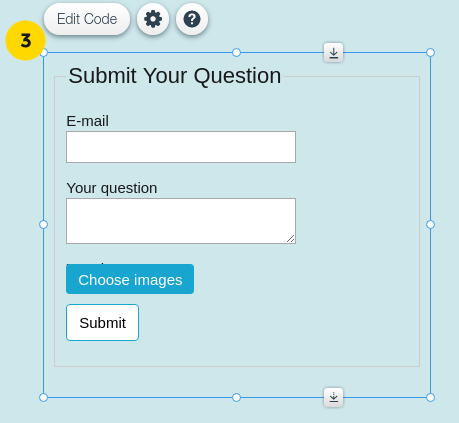This screenshot has height=423, width=459.
Task: Select the top-right corner resize handle
Action: [x=430, y=52]
